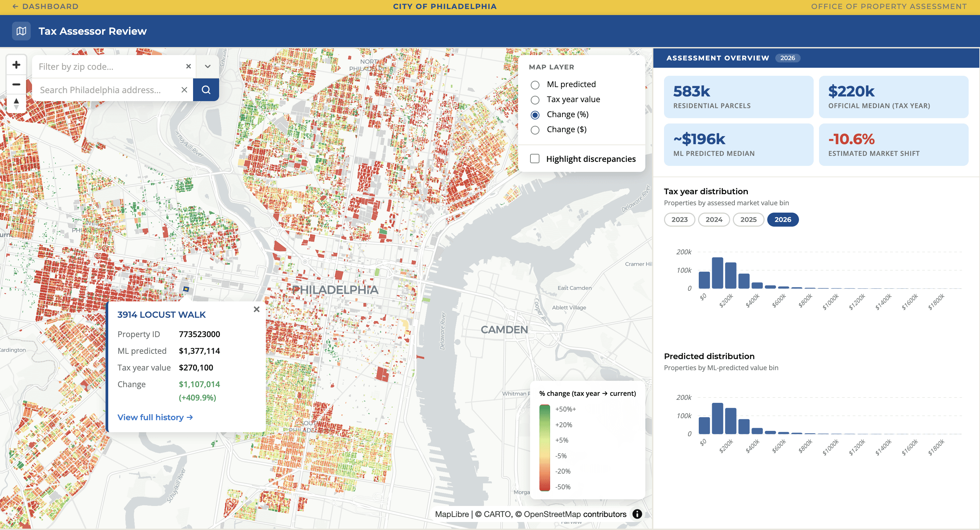
Task: Click the Ablett Village map label
Action: coord(569,308)
